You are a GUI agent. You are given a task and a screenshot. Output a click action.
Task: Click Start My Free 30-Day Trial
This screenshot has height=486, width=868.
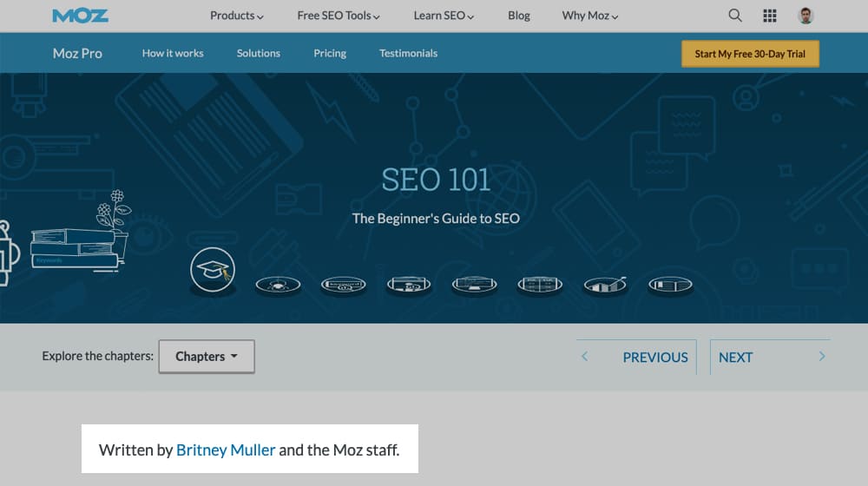click(750, 54)
